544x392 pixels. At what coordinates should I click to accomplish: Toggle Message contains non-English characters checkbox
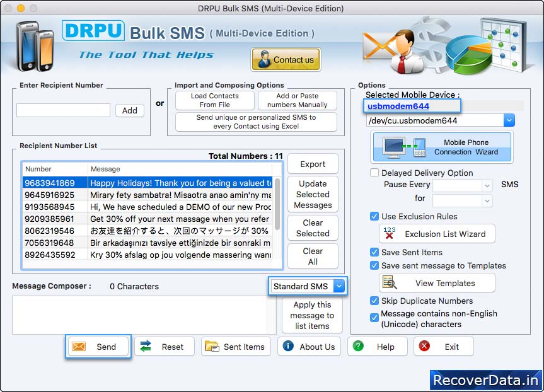374,318
